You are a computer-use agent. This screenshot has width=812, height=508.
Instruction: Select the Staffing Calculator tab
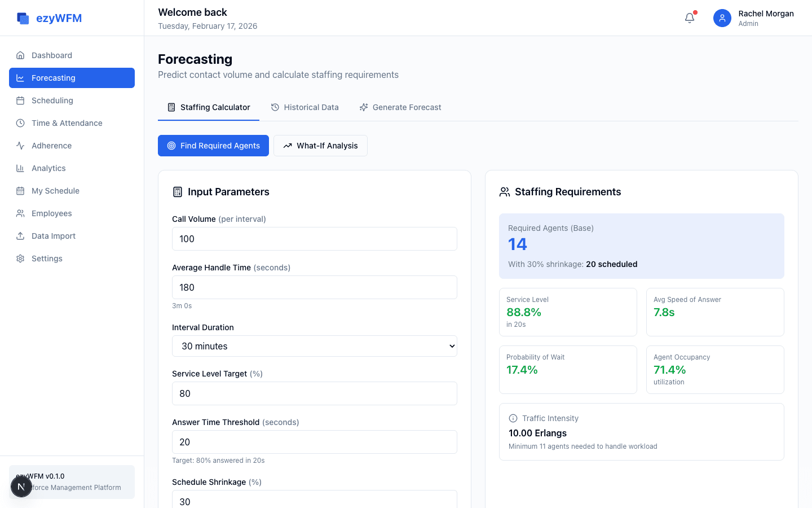[x=209, y=107]
